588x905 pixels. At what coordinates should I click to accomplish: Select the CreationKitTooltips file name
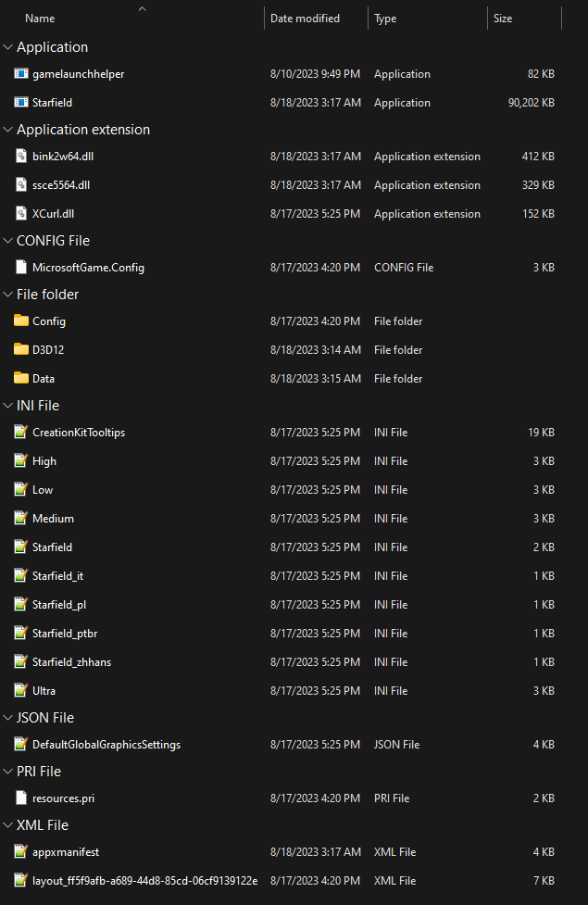[x=79, y=433]
